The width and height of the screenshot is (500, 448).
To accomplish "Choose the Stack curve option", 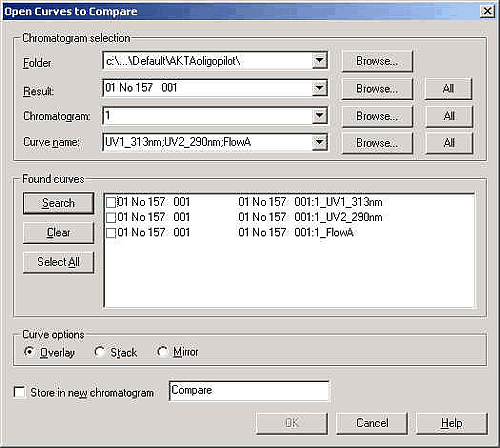I will tap(99, 352).
